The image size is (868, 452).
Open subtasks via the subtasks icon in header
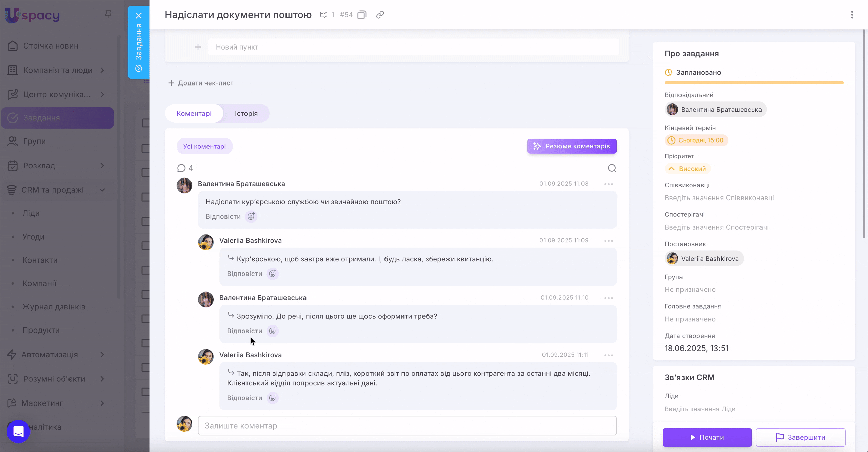pos(323,15)
